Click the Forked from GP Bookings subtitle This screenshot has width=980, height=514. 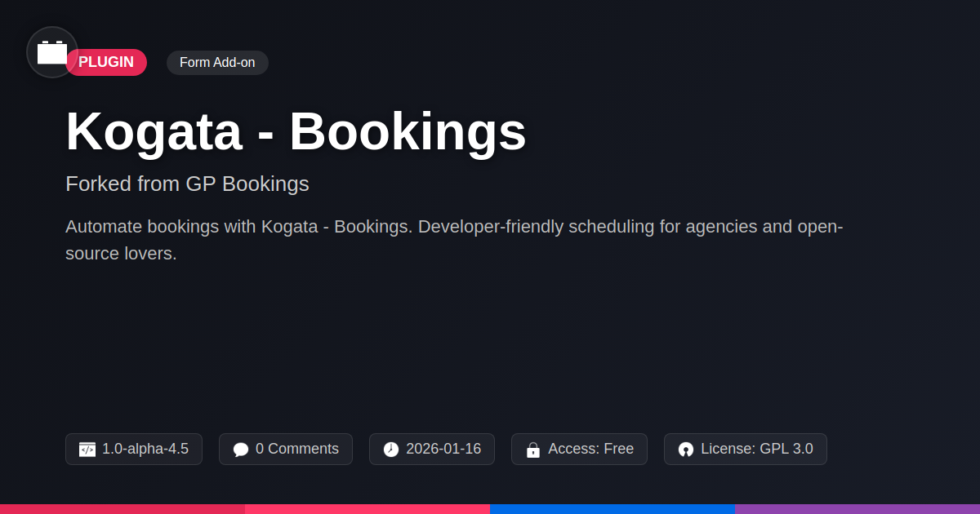(187, 184)
